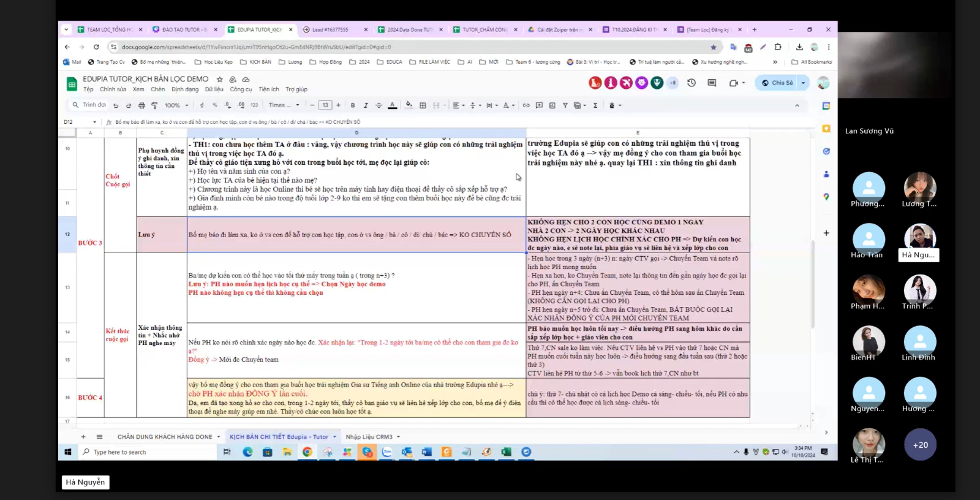The width and height of the screenshot is (980, 500).
Task: Open the Xem menu
Action: (x=138, y=89)
